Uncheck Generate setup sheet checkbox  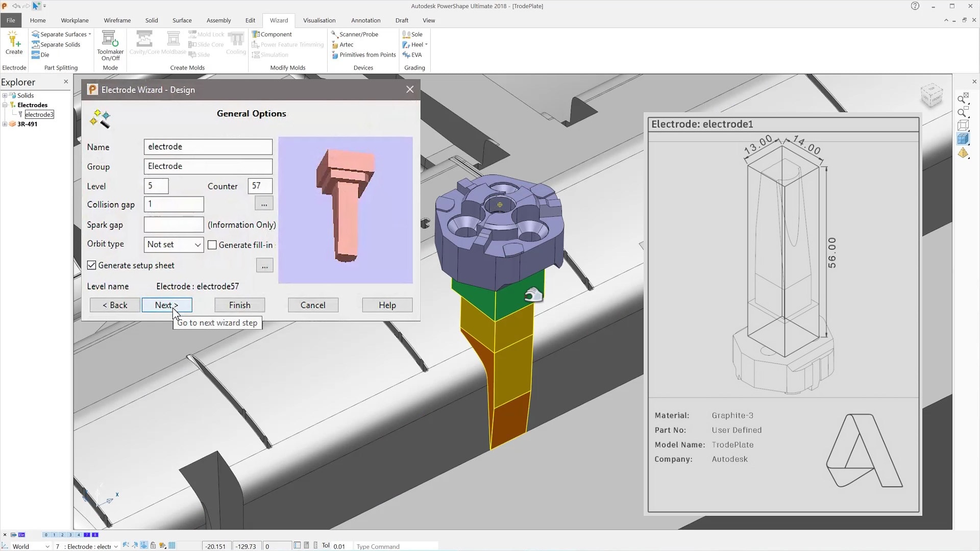pos(91,265)
